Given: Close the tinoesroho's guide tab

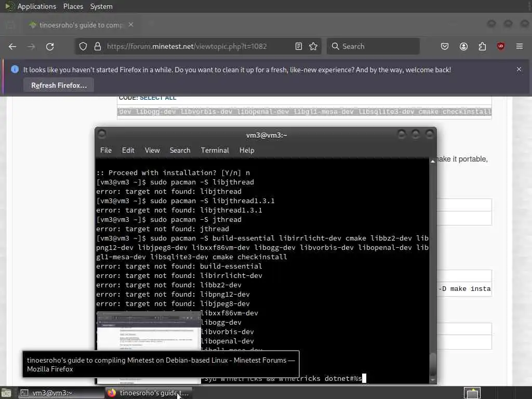Looking at the screenshot, I should 131,25.
